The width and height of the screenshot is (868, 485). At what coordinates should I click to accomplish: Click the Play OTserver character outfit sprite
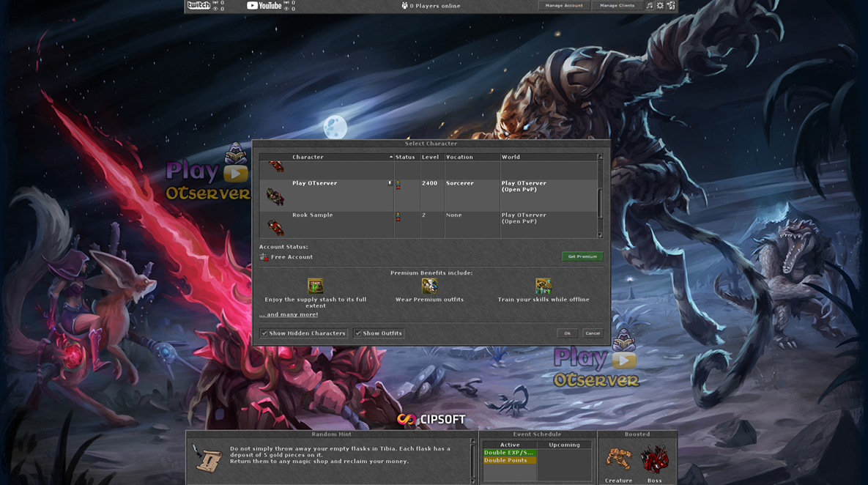pyautogui.click(x=275, y=196)
